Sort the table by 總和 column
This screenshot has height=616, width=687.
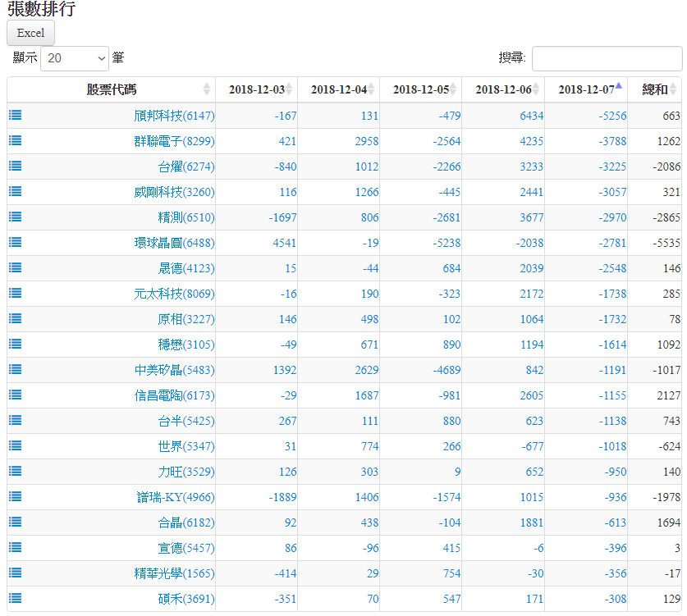tap(654, 89)
